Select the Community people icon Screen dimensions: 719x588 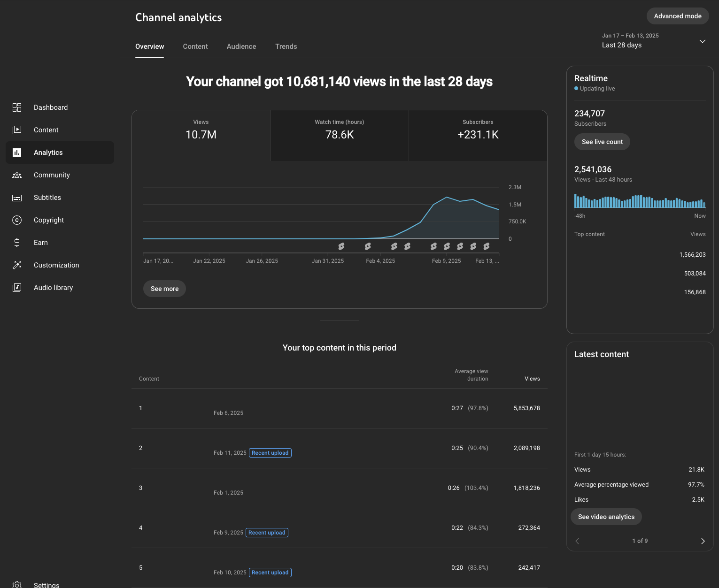(x=17, y=175)
